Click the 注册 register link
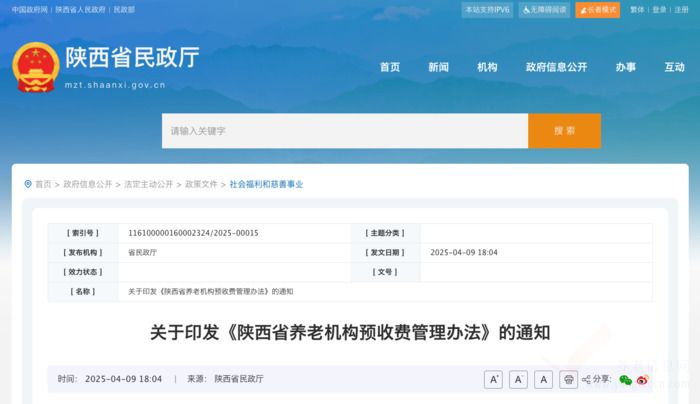The width and height of the screenshot is (700, 404). coord(681,10)
